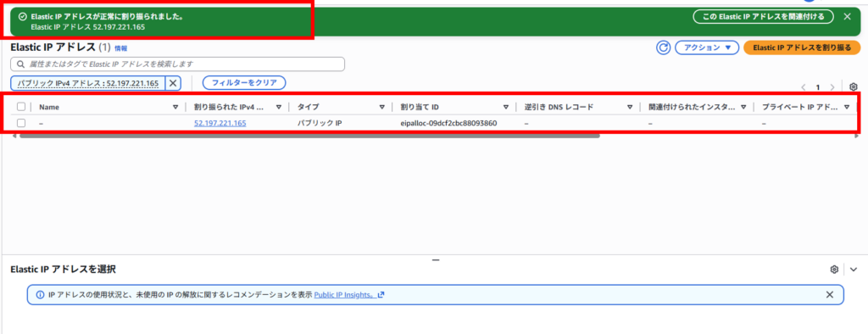Click the Elastic IP アドレス (1) heading

pos(61,47)
